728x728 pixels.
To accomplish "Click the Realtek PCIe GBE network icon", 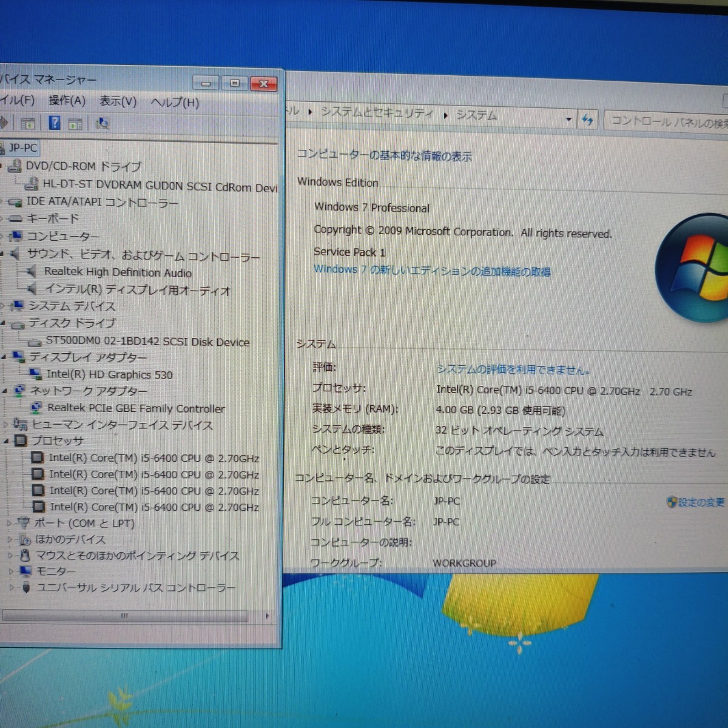I will tap(36, 407).
